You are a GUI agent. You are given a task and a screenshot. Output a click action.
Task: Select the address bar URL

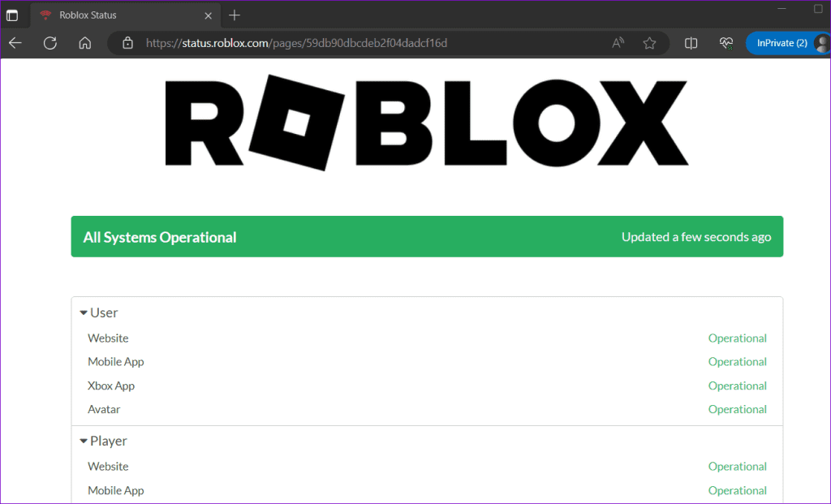[297, 43]
